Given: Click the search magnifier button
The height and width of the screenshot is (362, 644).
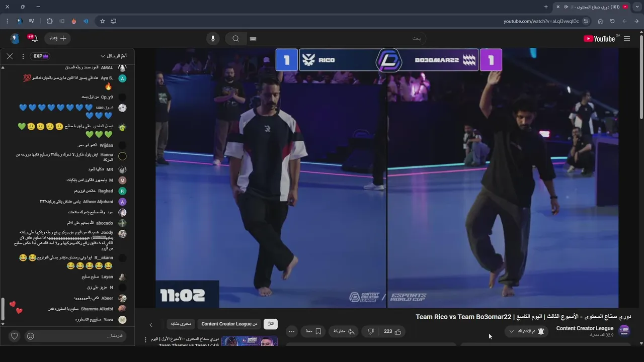Looking at the screenshot, I should pos(235,39).
